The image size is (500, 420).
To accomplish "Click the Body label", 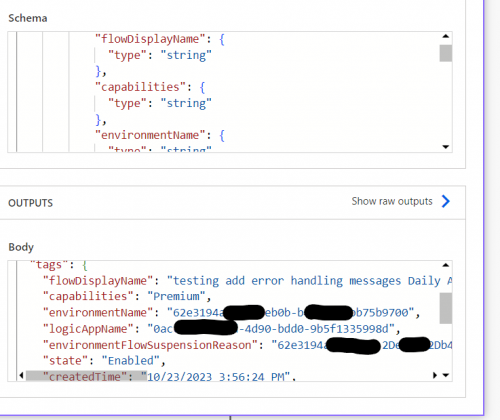I will tap(21, 247).
